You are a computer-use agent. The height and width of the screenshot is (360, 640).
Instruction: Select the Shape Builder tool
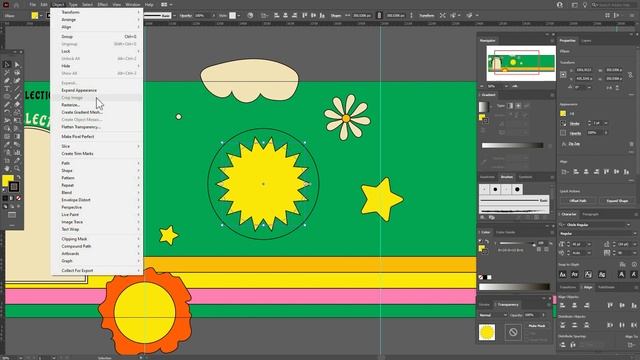point(7,129)
